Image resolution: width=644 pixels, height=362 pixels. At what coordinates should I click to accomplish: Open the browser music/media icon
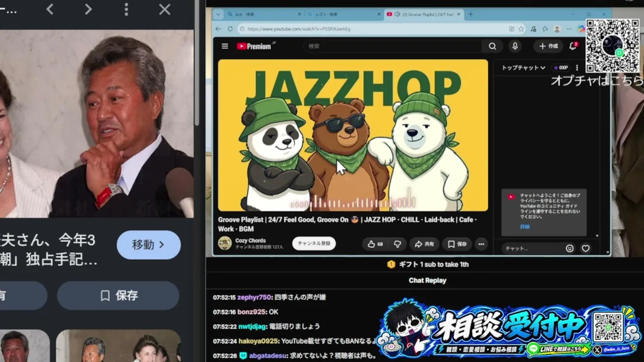click(533, 29)
